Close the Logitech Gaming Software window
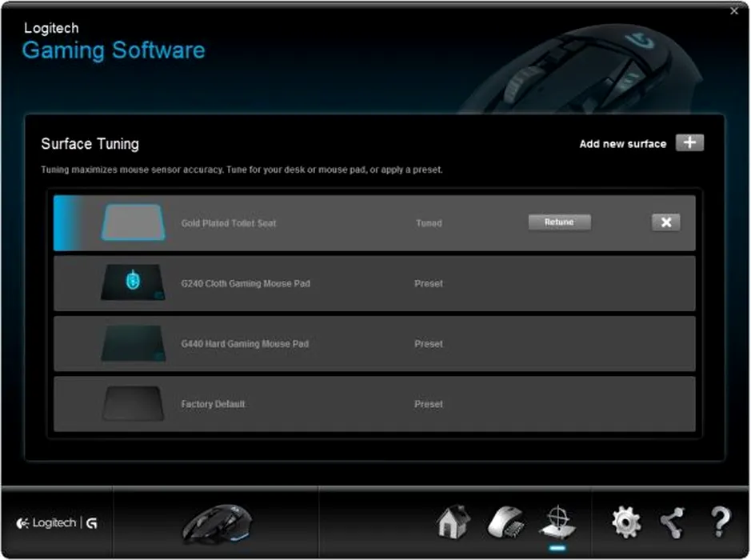The image size is (751, 560). point(734,11)
